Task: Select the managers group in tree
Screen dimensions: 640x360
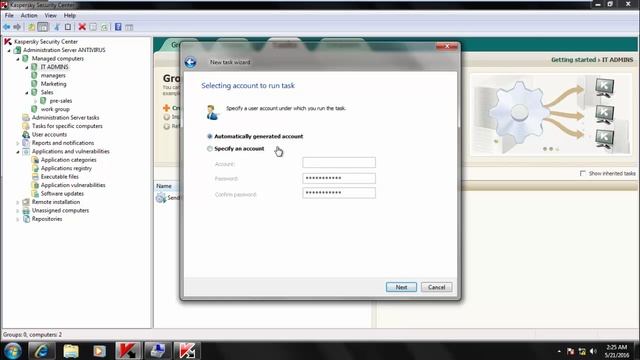Action: 53,76
